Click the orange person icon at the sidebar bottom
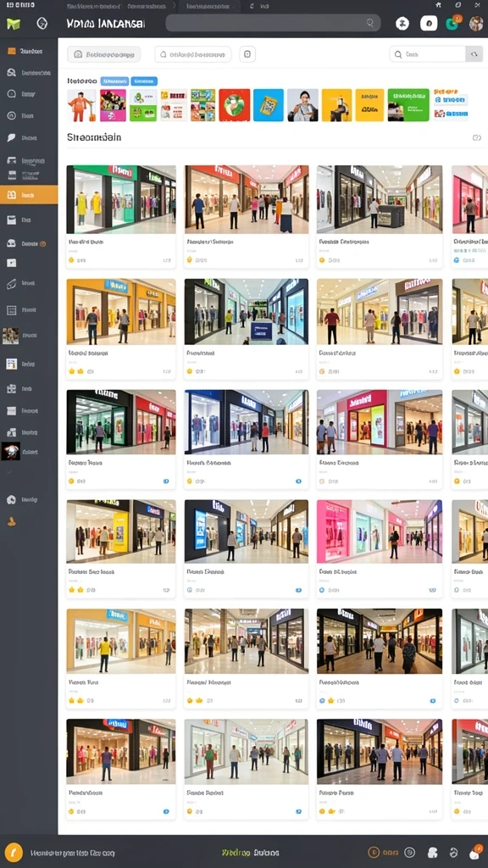The height and width of the screenshot is (868, 488). [x=11, y=521]
